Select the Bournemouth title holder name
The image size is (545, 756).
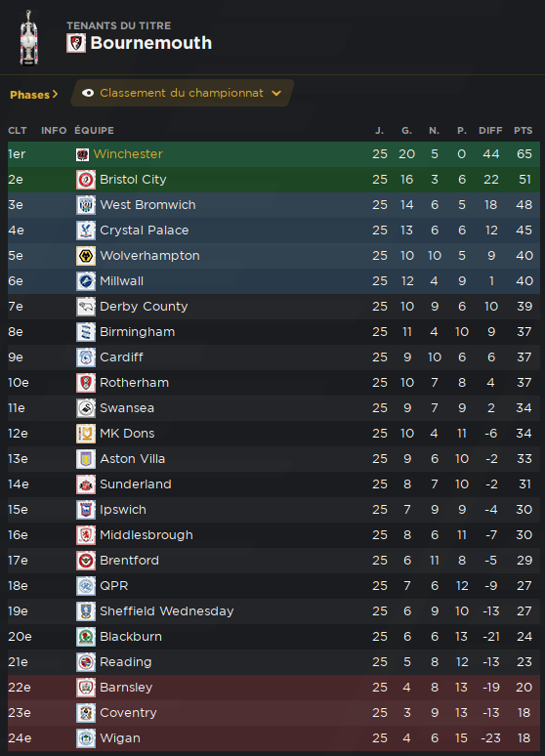151,43
